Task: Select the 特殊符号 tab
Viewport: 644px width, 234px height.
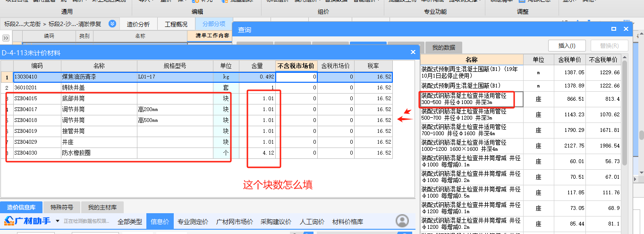Action: [62, 207]
